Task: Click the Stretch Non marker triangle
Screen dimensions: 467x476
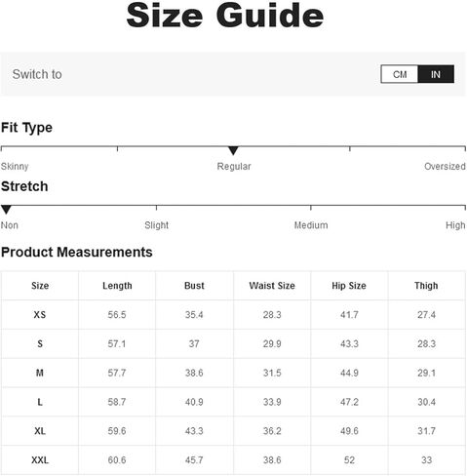Action: pos(6,210)
